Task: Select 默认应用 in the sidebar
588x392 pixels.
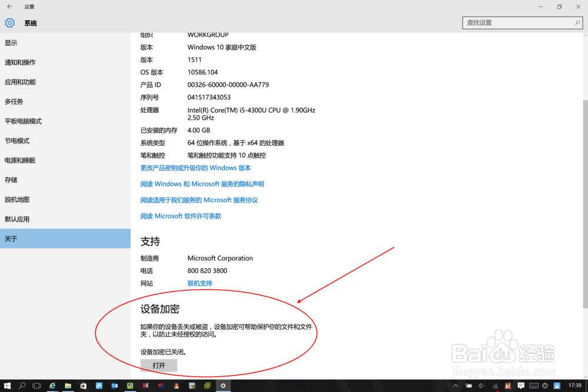Action: [65, 219]
